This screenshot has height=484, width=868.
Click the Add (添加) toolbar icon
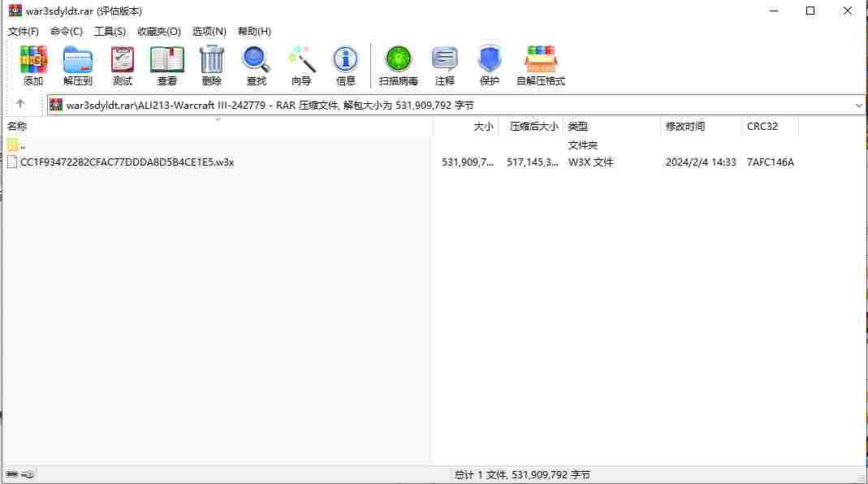point(33,65)
